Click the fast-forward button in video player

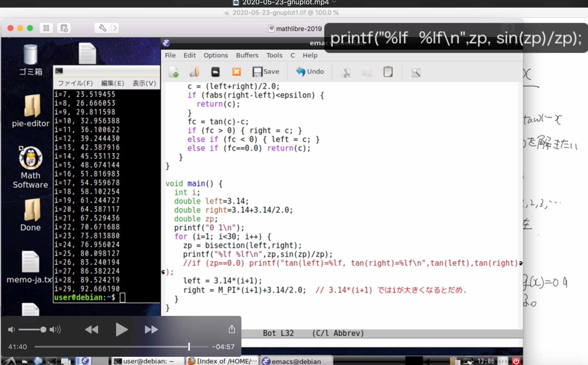tap(151, 330)
